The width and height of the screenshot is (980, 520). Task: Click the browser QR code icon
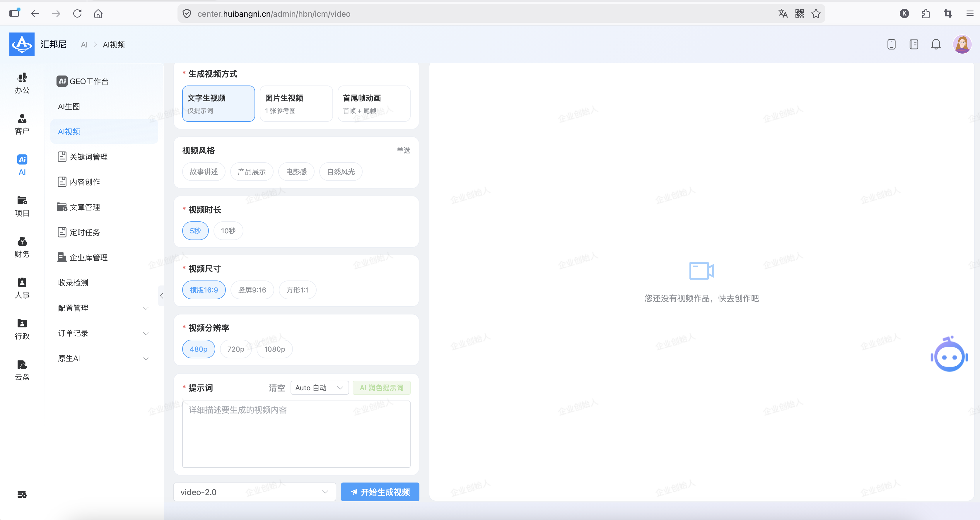coord(799,14)
